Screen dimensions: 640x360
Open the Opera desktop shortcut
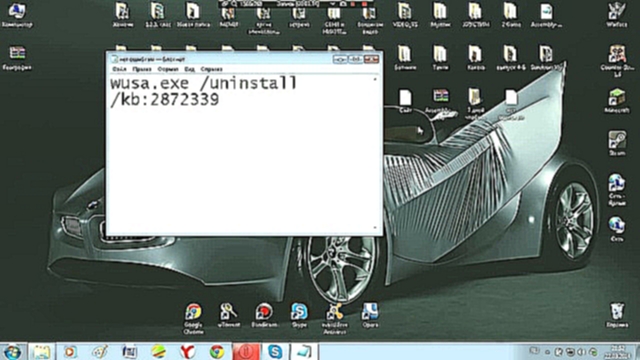[370, 315]
